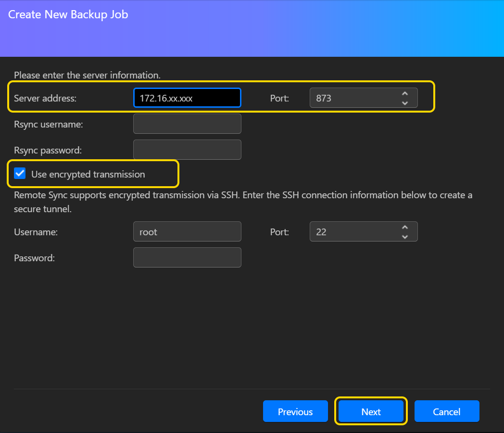
Task: Click the 'Create New Backup Job' title
Action: pyautogui.click(x=68, y=15)
